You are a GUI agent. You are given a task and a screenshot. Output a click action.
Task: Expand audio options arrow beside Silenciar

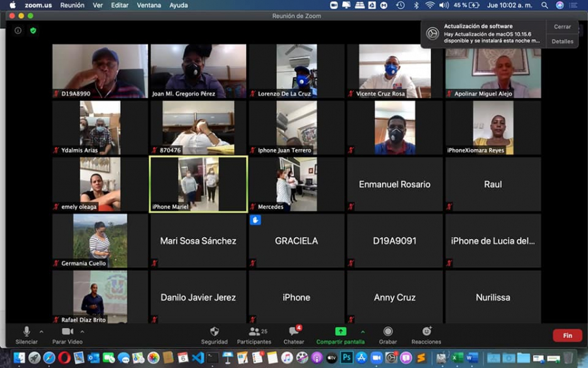[x=42, y=331]
